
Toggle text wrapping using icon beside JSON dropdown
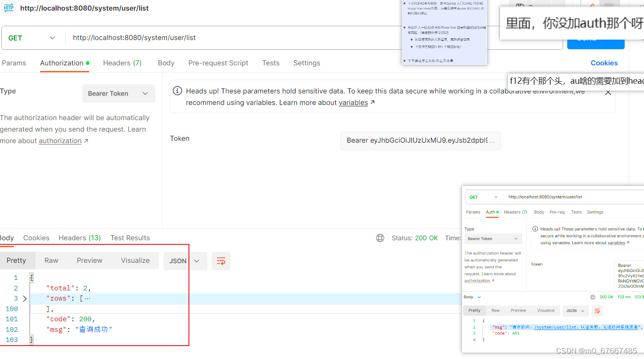[x=221, y=261]
